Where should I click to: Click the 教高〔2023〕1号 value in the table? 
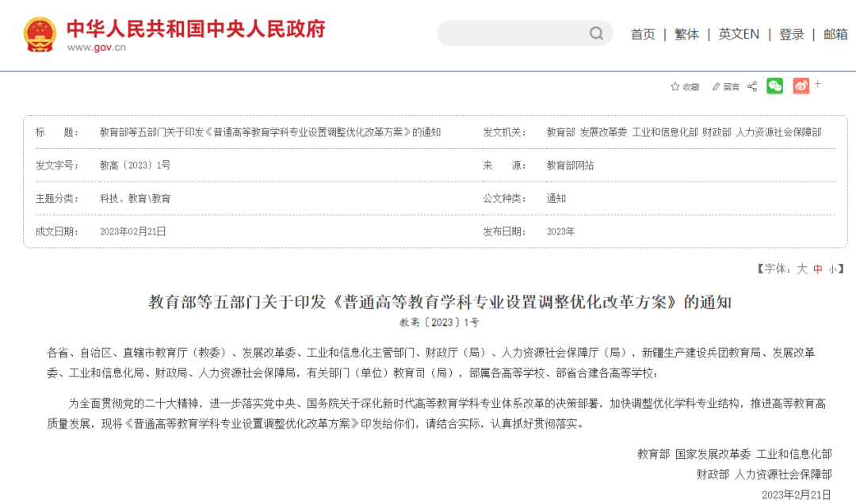(135, 166)
